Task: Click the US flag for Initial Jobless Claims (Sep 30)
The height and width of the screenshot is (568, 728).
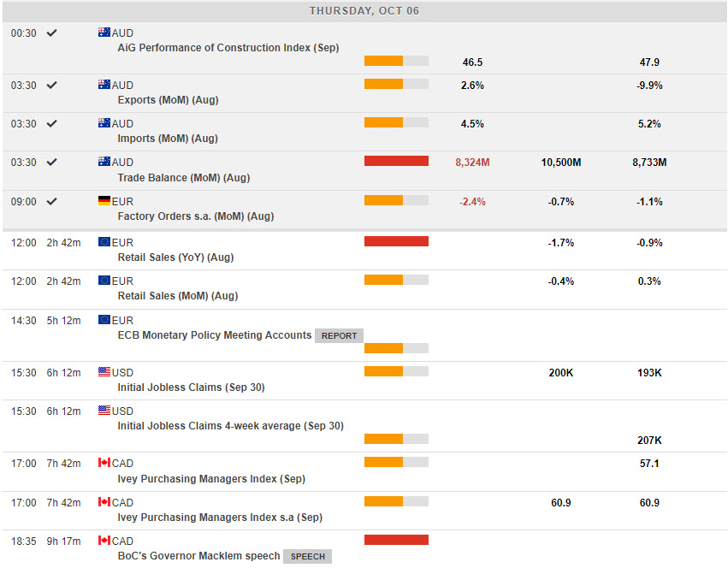Action: point(104,372)
